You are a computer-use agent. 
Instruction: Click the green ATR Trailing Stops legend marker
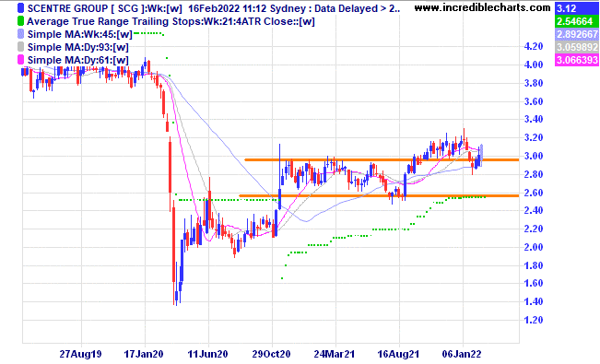20,21
